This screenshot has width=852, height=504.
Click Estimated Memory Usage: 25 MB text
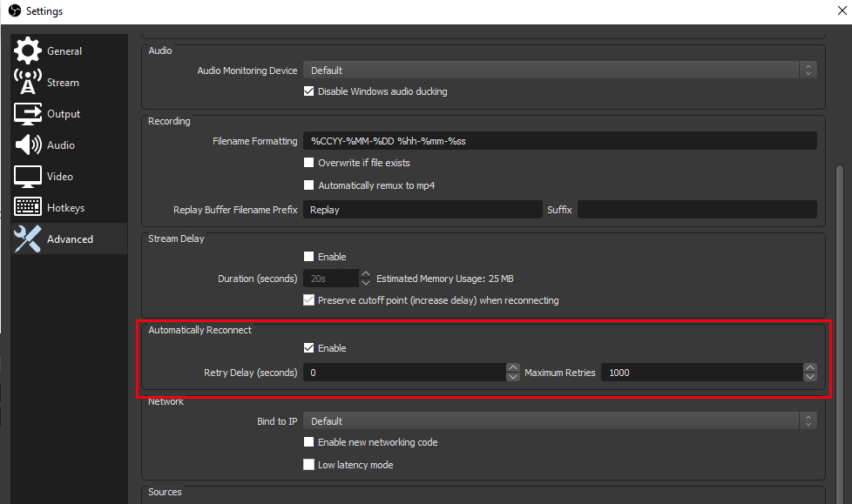(445, 279)
